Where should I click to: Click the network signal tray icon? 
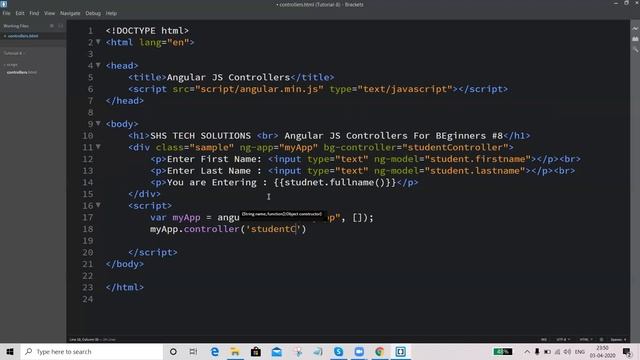pos(557,351)
